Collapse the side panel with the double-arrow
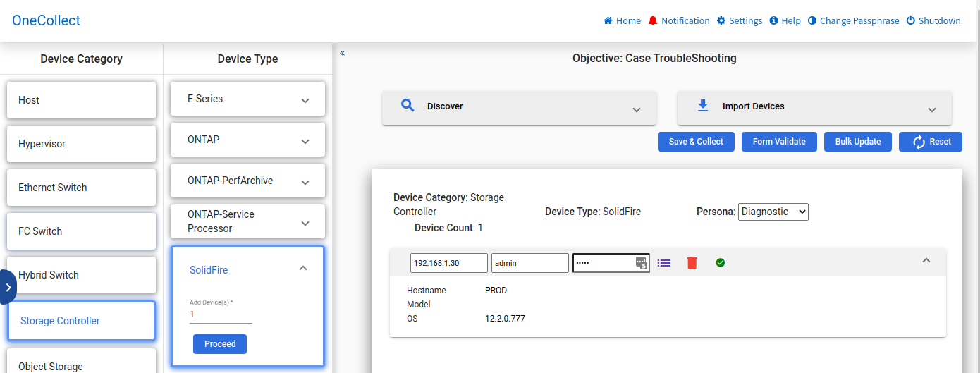Image resolution: width=980 pixels, height=373 pixels. point(342,53)
